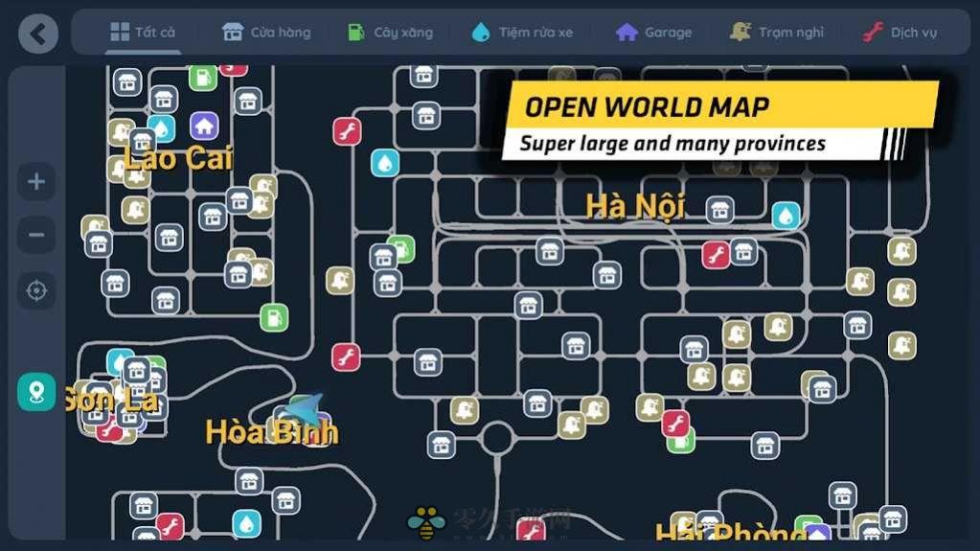Show only Tiệm rửa xe locations

[x=522, y=33]
